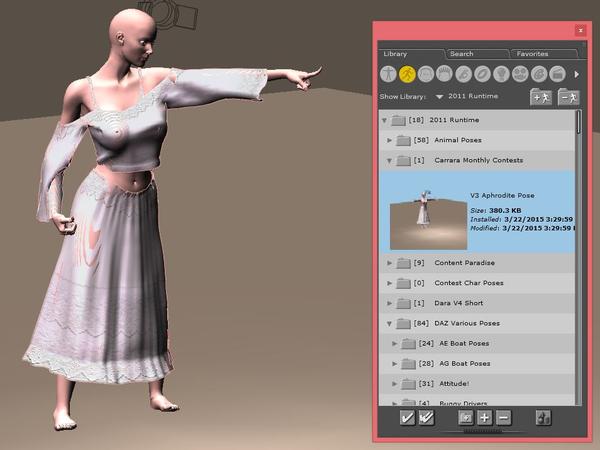Screen dimensions: 600x450
Task: Click the bottom panel resize handle
Action: (x=483, y=432)
